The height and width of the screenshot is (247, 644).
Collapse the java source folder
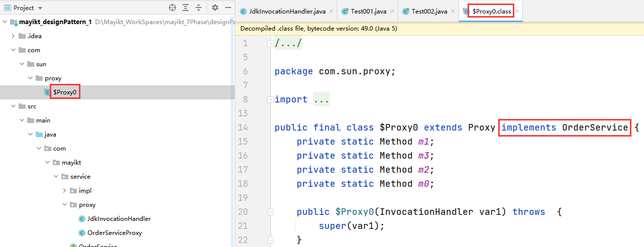click(x=30, y=135)
